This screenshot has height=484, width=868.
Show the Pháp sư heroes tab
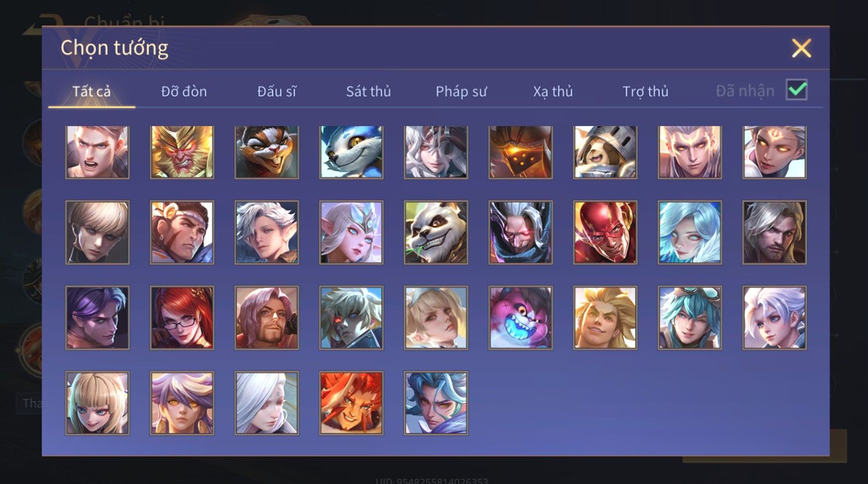coord(461,92)
